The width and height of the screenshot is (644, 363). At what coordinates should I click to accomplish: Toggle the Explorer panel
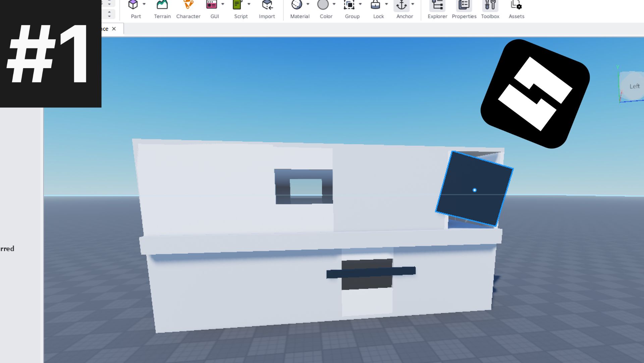coord(437,5)
